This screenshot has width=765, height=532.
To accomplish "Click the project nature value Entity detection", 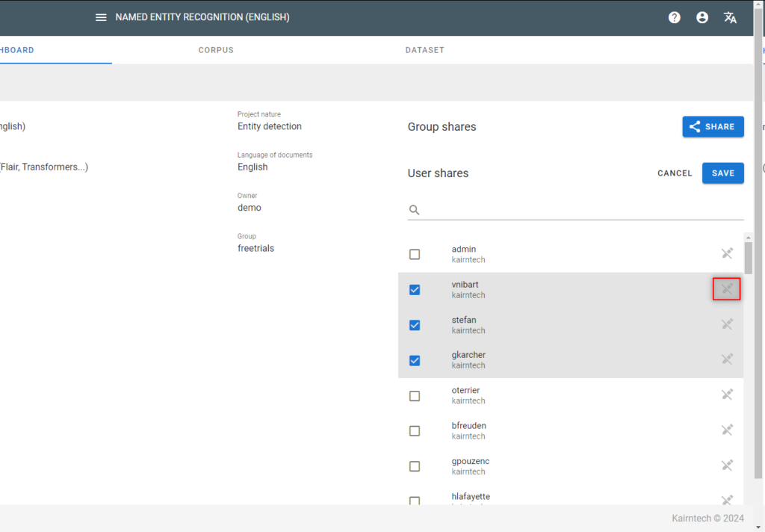I will point(269,126).
